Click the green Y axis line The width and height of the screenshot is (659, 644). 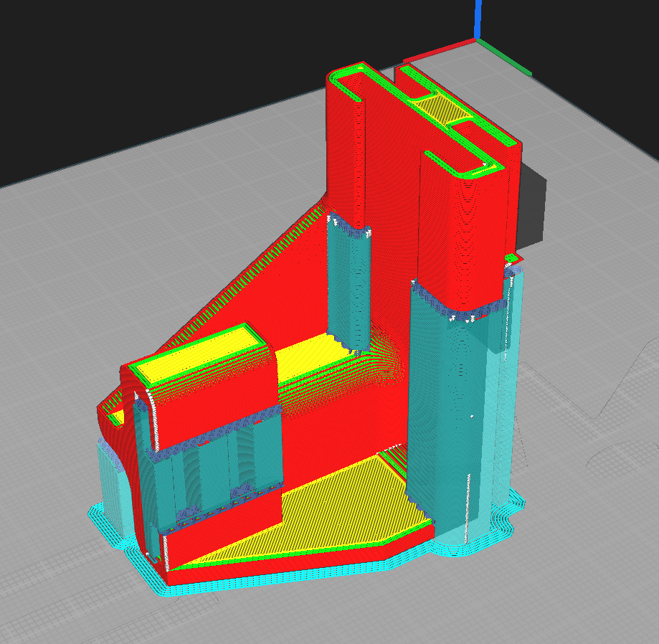(504, 58)
